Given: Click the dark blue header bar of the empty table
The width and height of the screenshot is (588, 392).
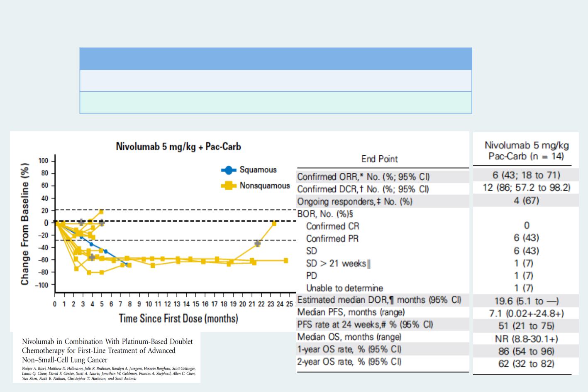Looking at the screenshot, I should coord(276,59).
